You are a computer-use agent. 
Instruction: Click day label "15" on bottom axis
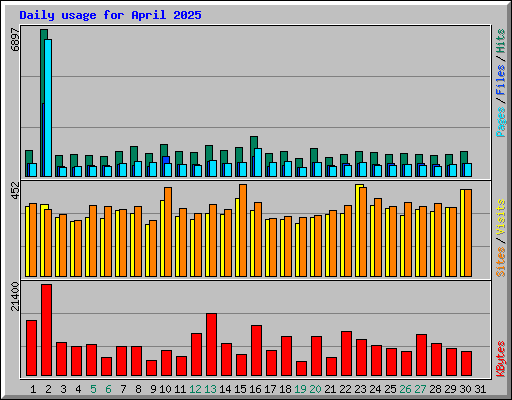240,389
